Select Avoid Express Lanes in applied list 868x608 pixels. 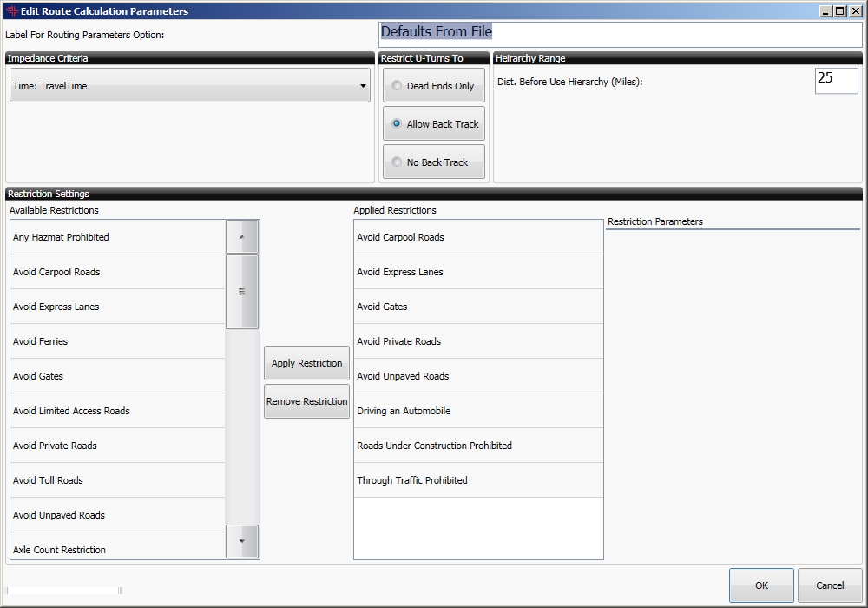click(478, 272)
